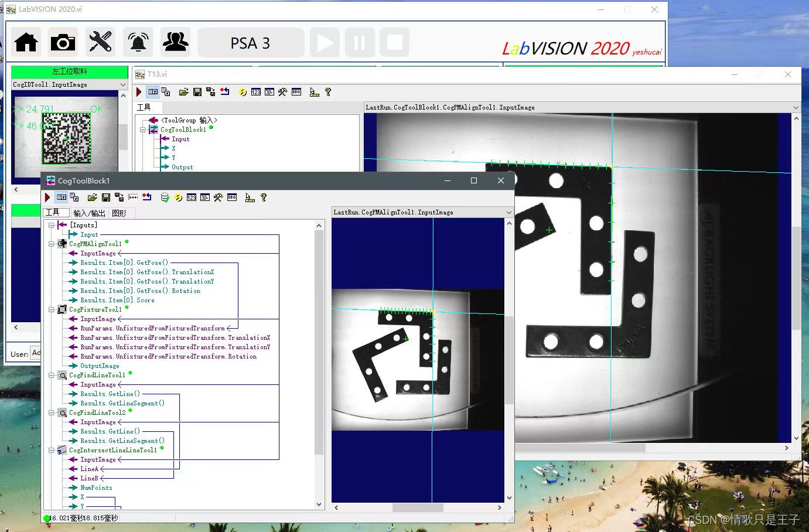Collapse the CogFindLineTool2 tree node
Image resolution: width=809 pixels, height=532 pixels.
(x=52, y=412)
